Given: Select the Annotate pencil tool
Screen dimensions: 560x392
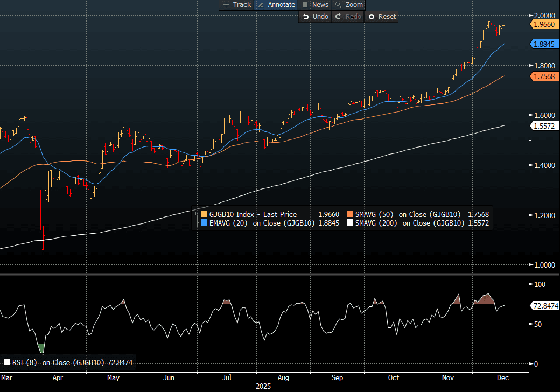Looking at the screenshot, I should [x=277, y=5].
